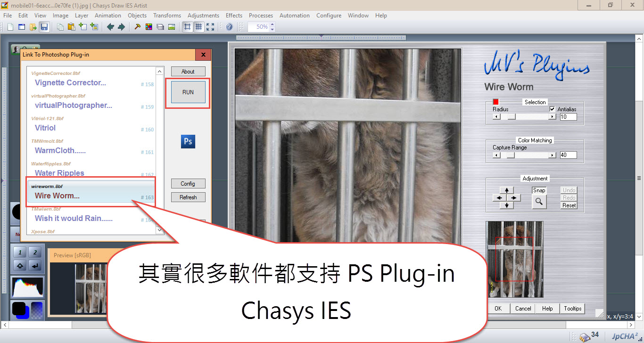Click the landscape image icon in toolbar
This screenshot has width=644, height=343.
pos(172,27)
